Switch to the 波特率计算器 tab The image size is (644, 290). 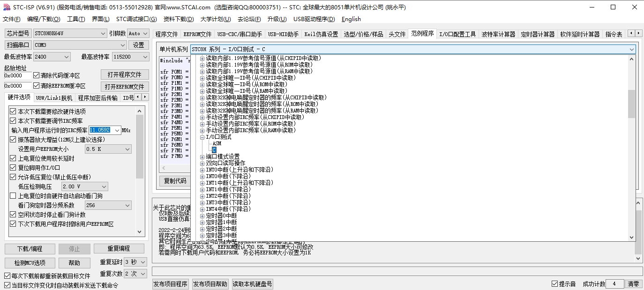pos(498,34)
